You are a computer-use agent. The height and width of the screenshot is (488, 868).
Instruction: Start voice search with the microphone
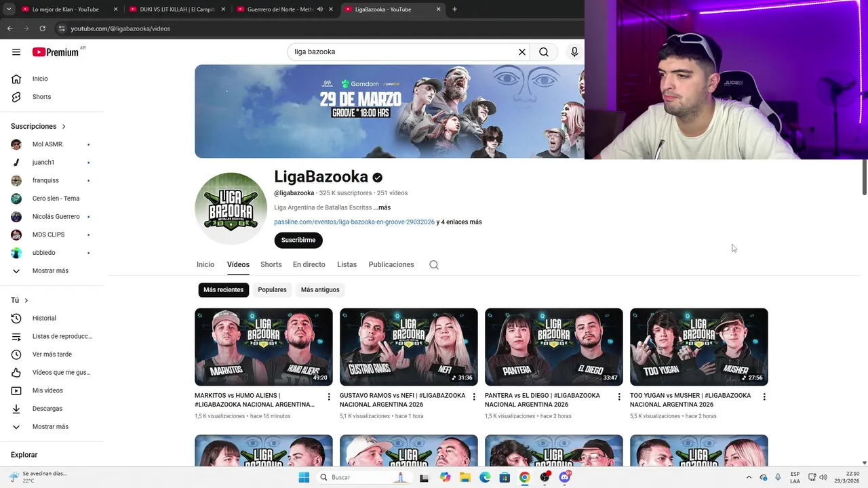pos(574,52)
